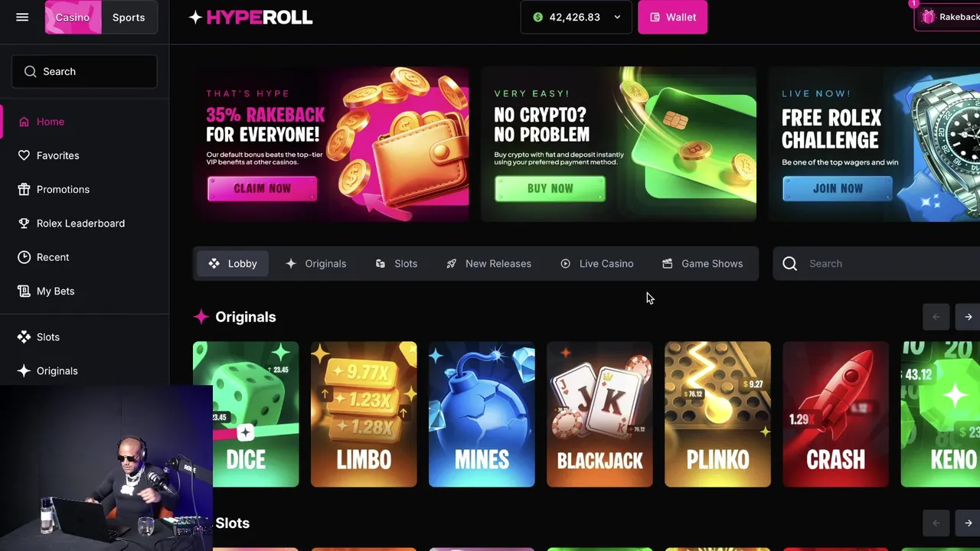Viewport: 980px width, 551px height.
Task: Expand the balance currency dropdown
Action: coord(617,17)
